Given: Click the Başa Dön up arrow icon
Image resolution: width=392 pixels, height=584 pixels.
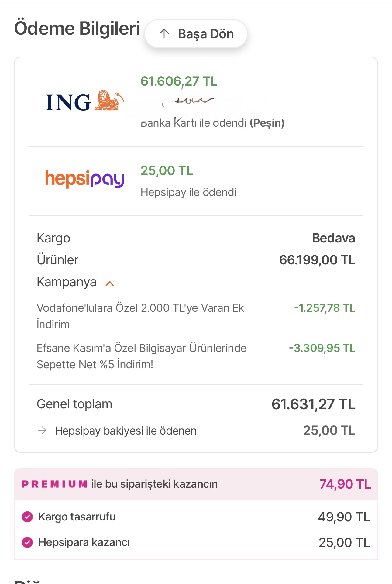Looking at the screenshot, I should pyautogui.click(x=164, y=34).
